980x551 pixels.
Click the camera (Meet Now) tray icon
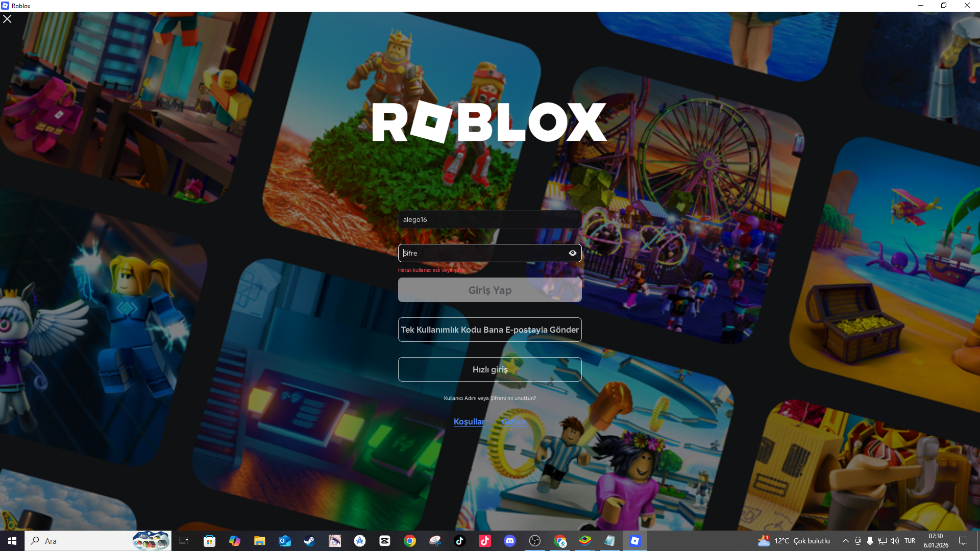point(858,541)
